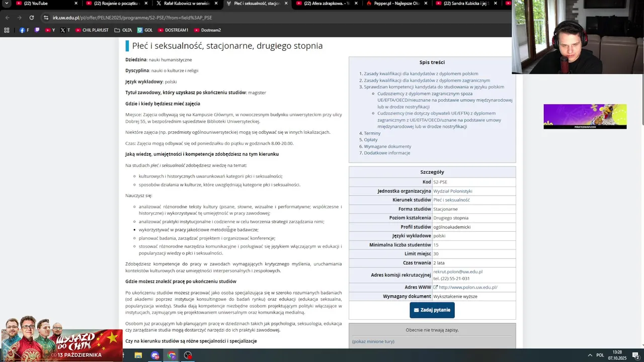Open Płeć i seksualność kierunek link
Screen dimensions: 644x362
[451, 200]
